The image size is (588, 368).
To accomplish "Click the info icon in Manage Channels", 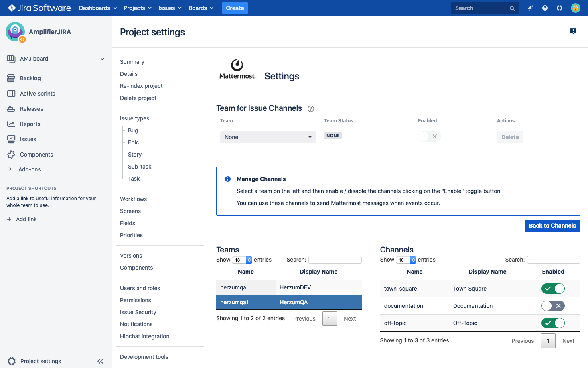I will click(228, 179).
